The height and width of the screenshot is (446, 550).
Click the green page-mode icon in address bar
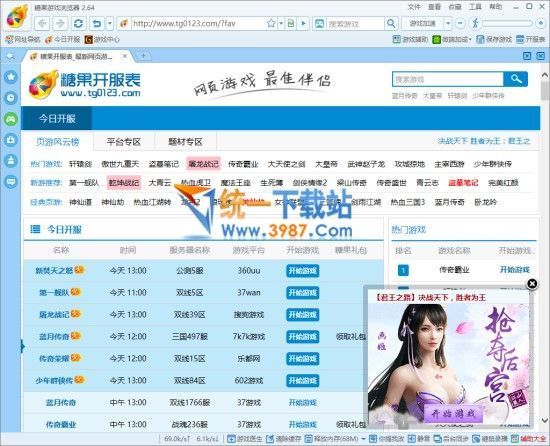pos(291,23)
